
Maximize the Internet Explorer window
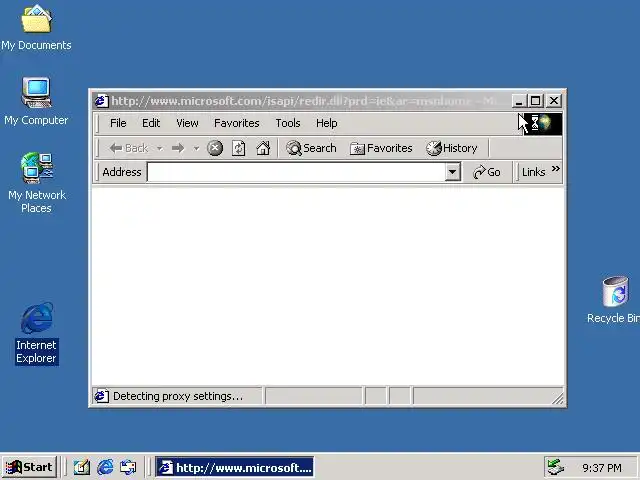coord(536,100)
